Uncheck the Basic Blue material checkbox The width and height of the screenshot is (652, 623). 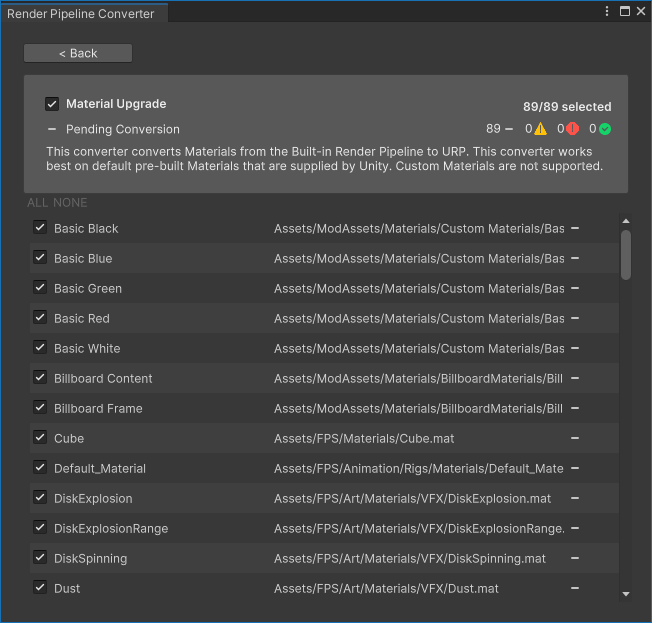point(40,258)
